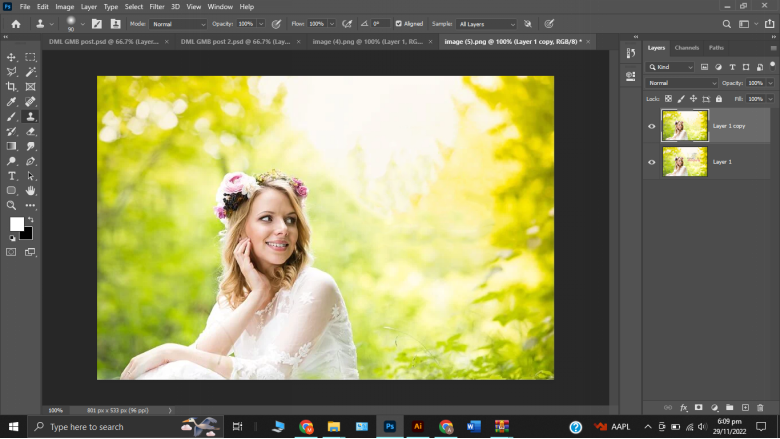Viewport: 780px width, 439px height.
Task: Select the Clone Stamp tool in toolbox
Action: tap(30, 117)
